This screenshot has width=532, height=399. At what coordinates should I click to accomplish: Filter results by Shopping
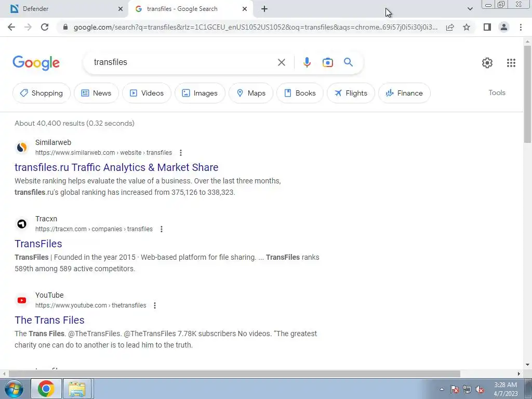point(42,93)
